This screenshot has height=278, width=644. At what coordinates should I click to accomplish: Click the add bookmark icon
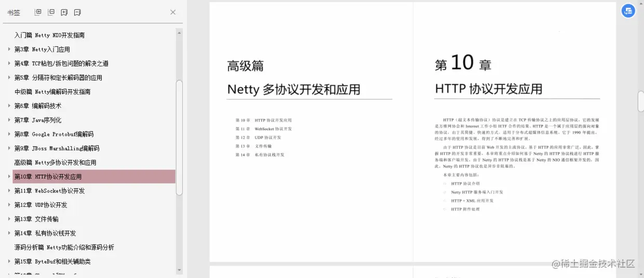[64, 12]
